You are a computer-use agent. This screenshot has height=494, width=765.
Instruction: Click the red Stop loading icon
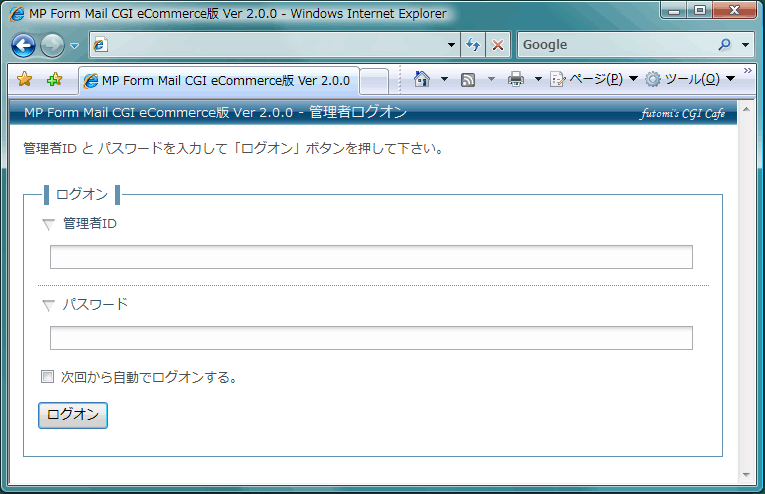point(498,45)
